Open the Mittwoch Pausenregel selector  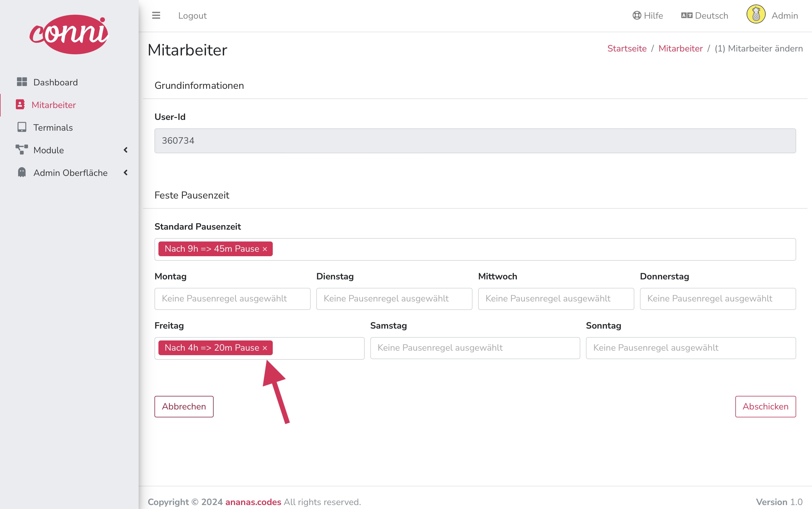[x=556, y=299]
